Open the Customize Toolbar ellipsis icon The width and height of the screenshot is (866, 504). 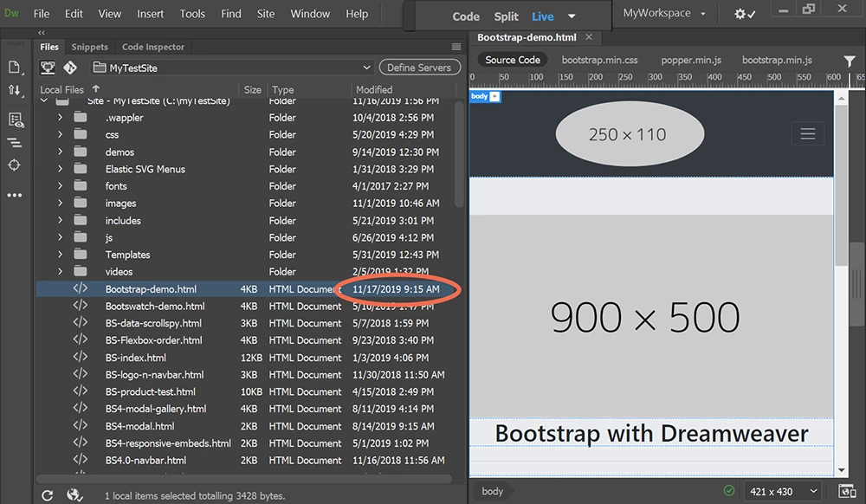(15, 195)
